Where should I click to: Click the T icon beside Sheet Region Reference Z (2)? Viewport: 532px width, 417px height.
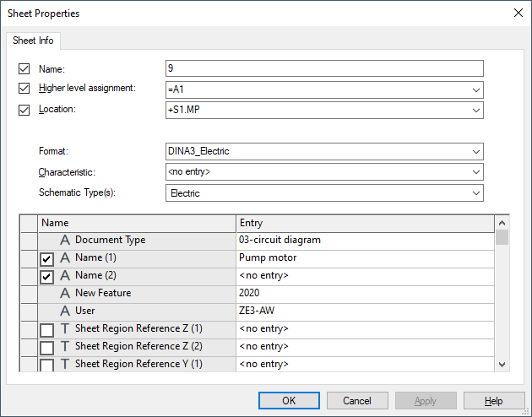pos(65,346)
